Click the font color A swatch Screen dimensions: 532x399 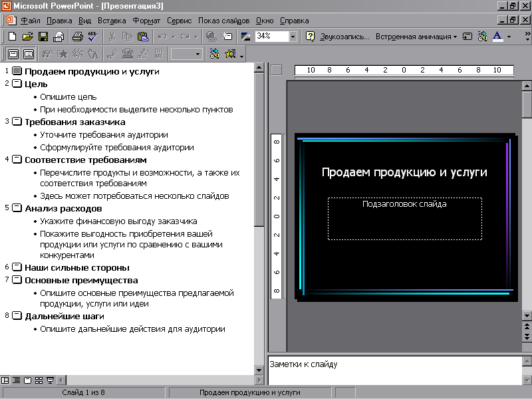[498, 37]
